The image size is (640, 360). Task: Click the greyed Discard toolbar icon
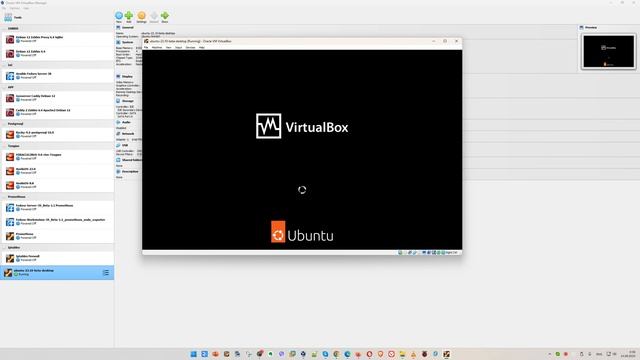[154, 16]
